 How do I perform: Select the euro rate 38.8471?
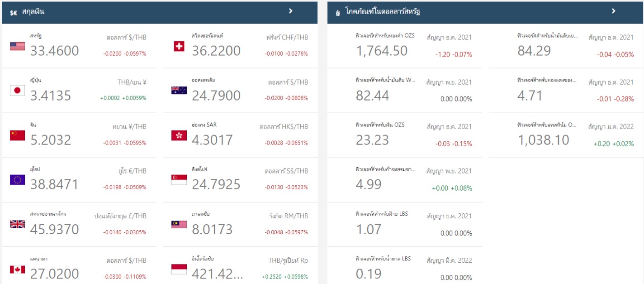(x=55, y=184)
